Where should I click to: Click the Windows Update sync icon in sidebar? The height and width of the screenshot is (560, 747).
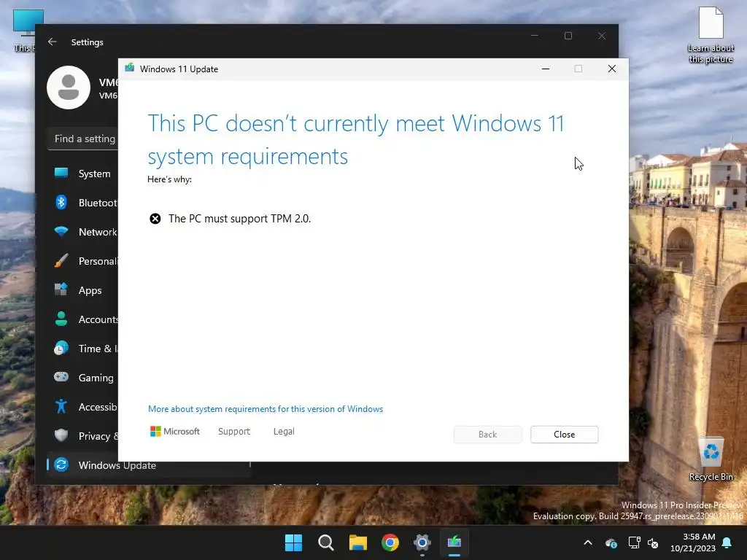click(61, 464)
